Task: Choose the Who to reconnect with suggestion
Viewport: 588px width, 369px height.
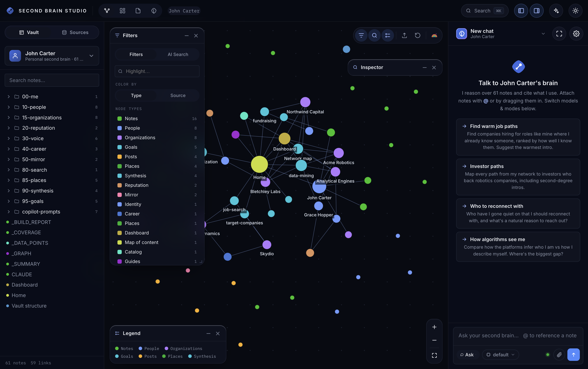Action: tap(518, 213)
